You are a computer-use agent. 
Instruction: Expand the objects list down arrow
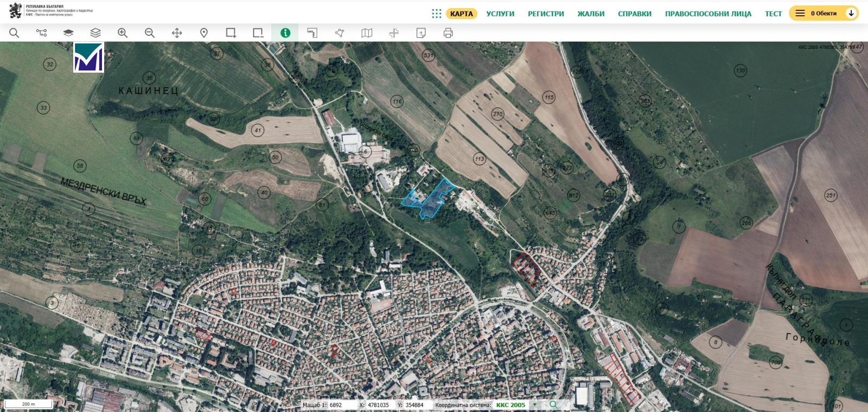coord(851,13)
